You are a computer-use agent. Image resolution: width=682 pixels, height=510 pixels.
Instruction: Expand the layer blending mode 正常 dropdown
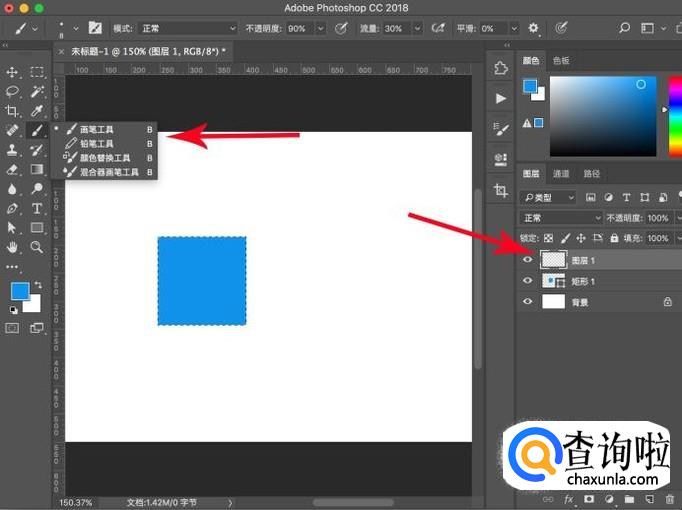[x=561, y=218]
